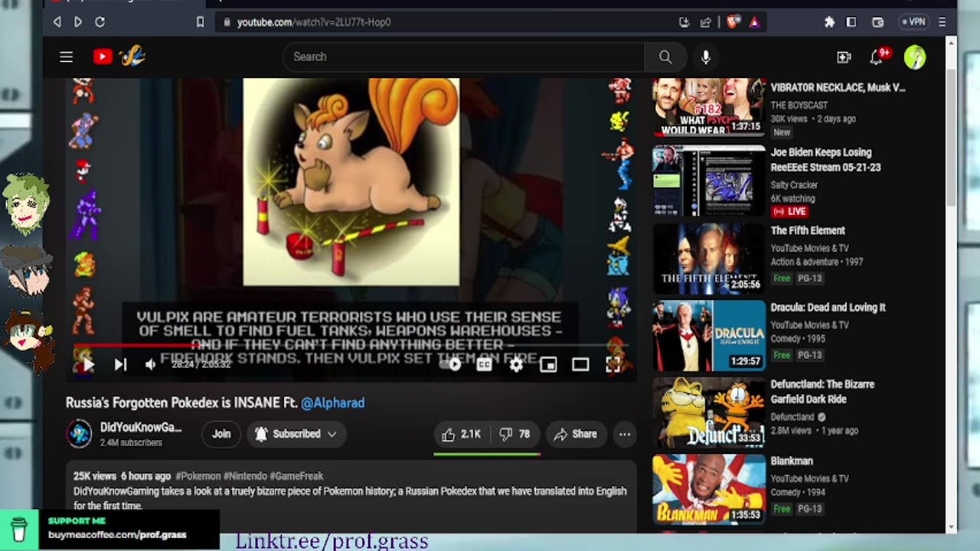Focus the YouTube search field
This screenshot has width=980, height=551.
pyautogui.click(x=464, y=57)
